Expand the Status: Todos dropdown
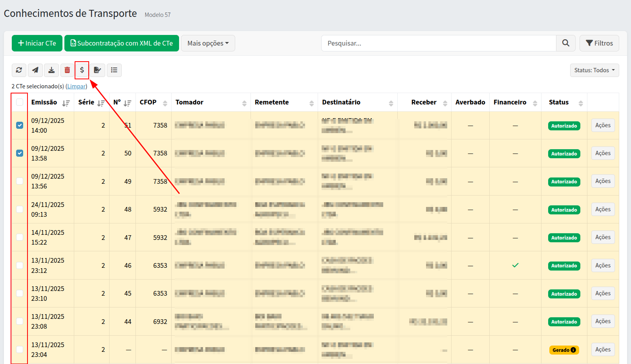The image size is (631, 364). (x=594, y=70)
